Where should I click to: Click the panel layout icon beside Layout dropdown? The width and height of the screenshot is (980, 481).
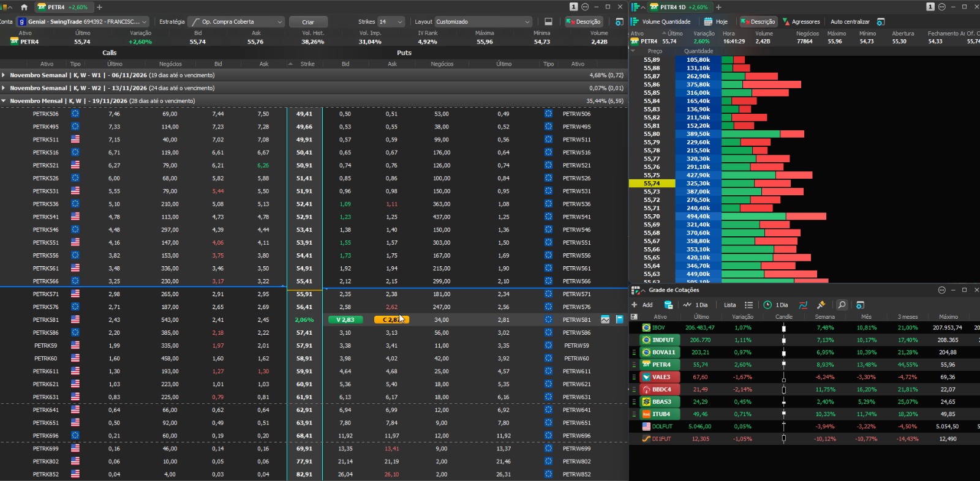coord(548,21)
